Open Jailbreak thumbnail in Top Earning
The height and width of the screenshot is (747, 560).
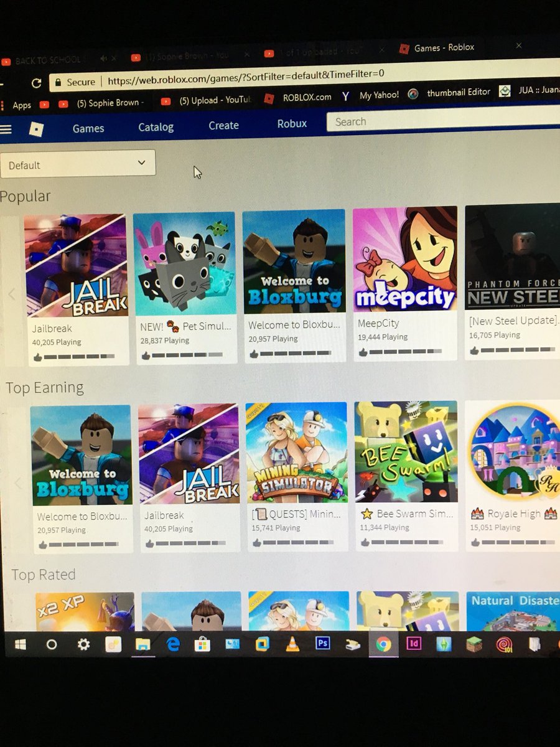pyautogui.click(x=189, y=454)
